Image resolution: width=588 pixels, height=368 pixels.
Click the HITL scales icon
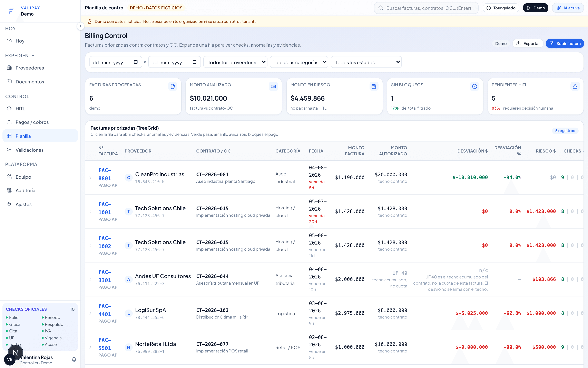pyautogui.click(x=9, y=108)
